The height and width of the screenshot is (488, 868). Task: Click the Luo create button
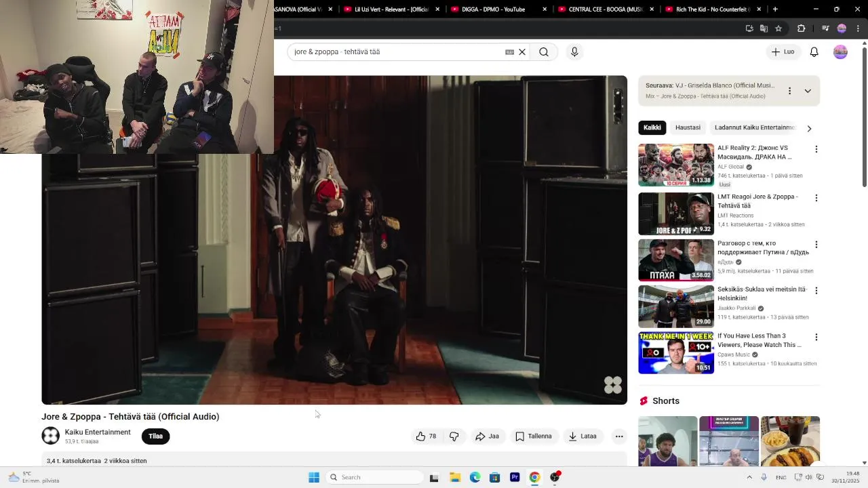(783, 52)
